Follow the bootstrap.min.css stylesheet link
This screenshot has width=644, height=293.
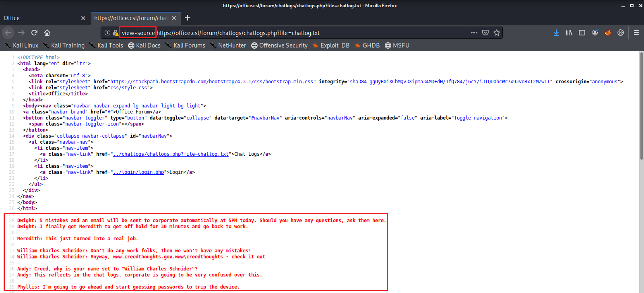point(212,82)
